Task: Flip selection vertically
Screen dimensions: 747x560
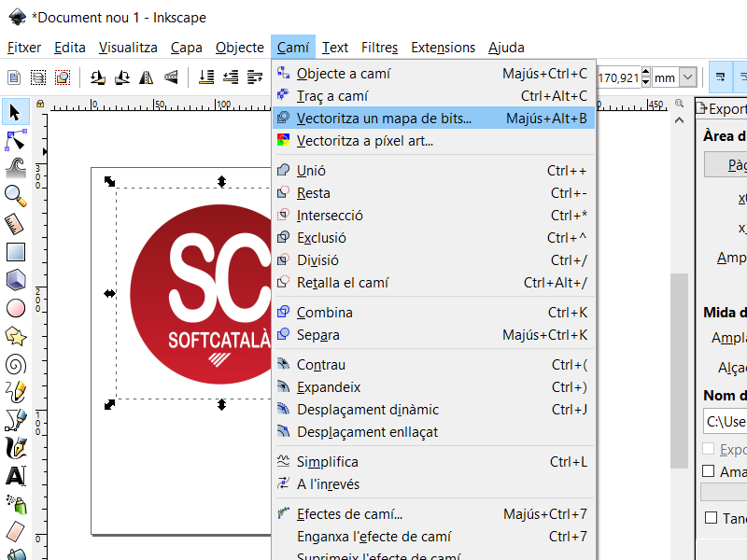Action: pyautogui.click(x=171, y=77)
